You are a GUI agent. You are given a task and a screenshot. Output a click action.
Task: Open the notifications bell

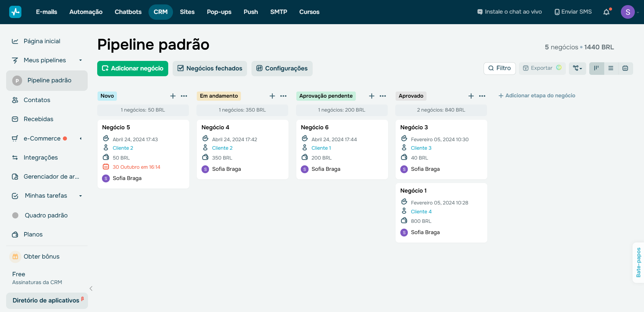coord(607,12)
